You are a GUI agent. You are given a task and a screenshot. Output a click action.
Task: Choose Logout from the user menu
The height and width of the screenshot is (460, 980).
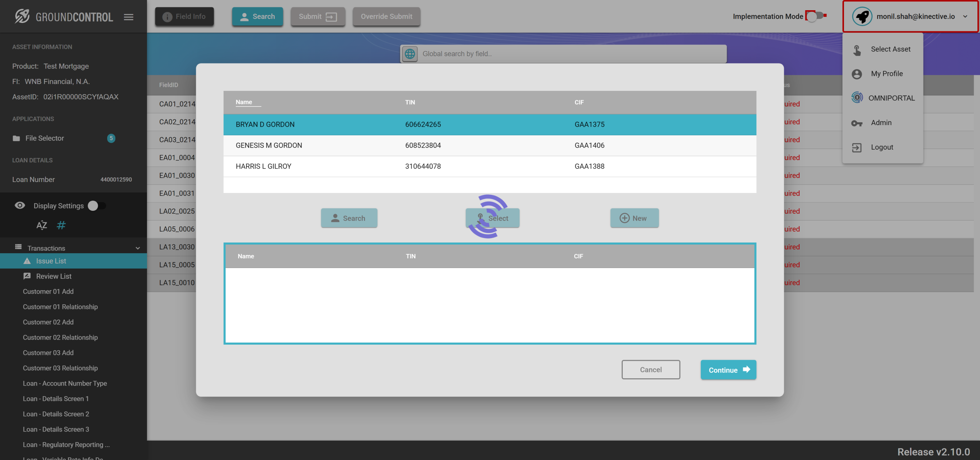pyautogui.click(x=882, y=147)
